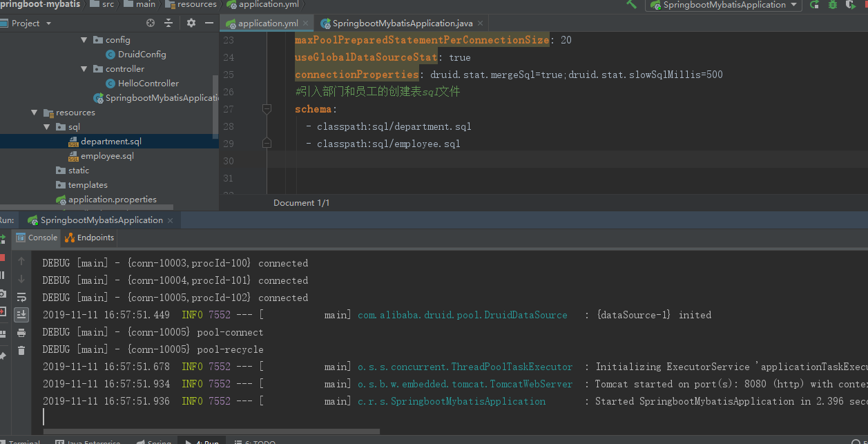Open the 4: Run tool window button
This screenshot has width=868, height=444.
202,441
